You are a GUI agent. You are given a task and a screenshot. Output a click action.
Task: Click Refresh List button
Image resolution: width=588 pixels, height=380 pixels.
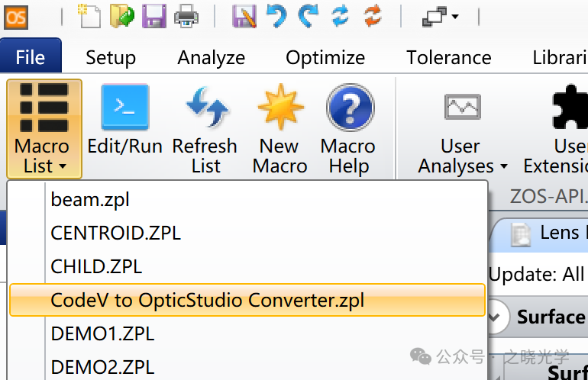(205, 128)
